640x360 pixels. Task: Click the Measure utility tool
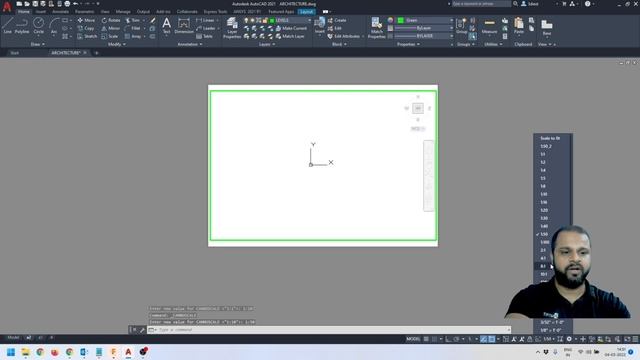(489, 26)
